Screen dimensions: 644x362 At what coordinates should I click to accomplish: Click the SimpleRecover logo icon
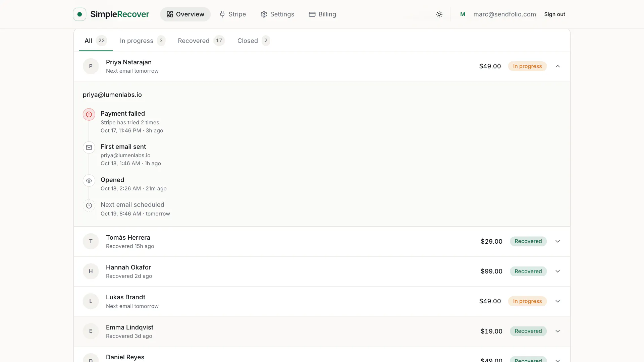click(79, 14)
